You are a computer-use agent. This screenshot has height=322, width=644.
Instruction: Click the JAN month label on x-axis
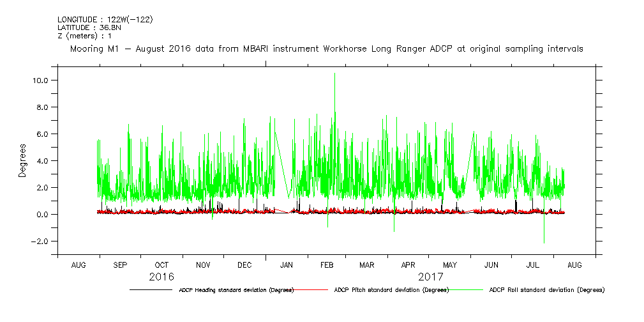(287, 265)
